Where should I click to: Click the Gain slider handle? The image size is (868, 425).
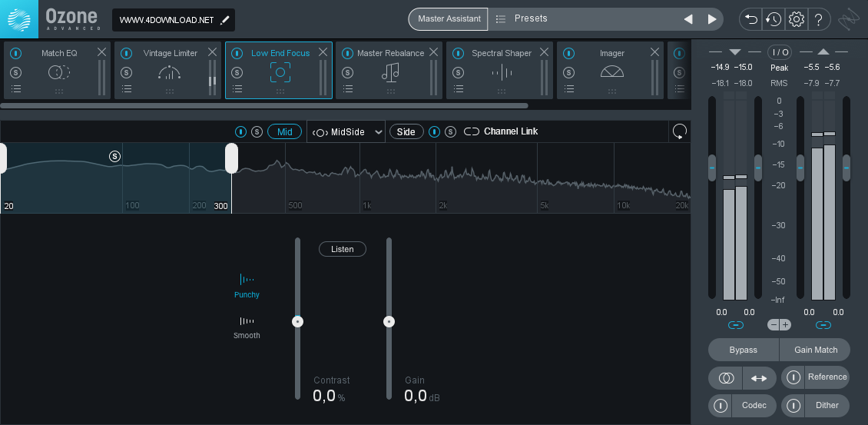click(x=389, y=321)
